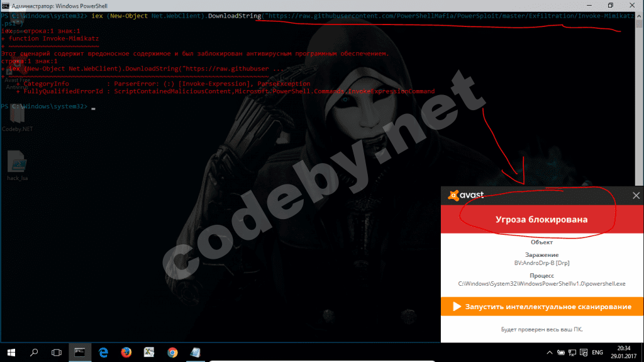Launch Google Chrome from taskbar
644x362 pixels.
click(x=172, y=353)
